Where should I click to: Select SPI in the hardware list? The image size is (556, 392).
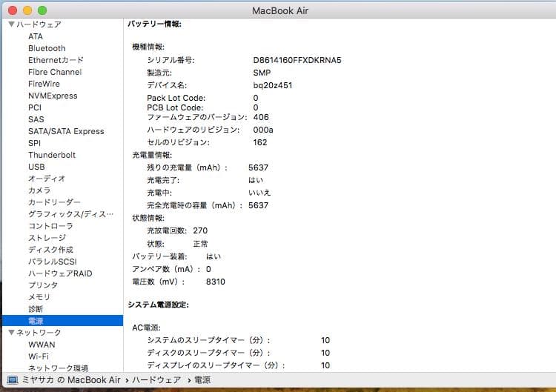click(x=34, y=143)
